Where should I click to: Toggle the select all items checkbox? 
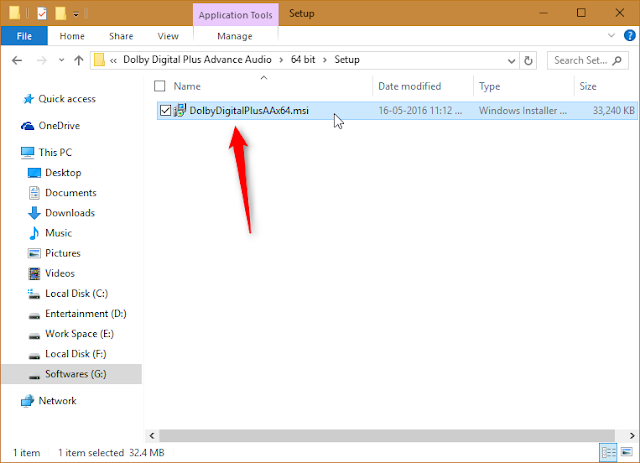(160, 86)
